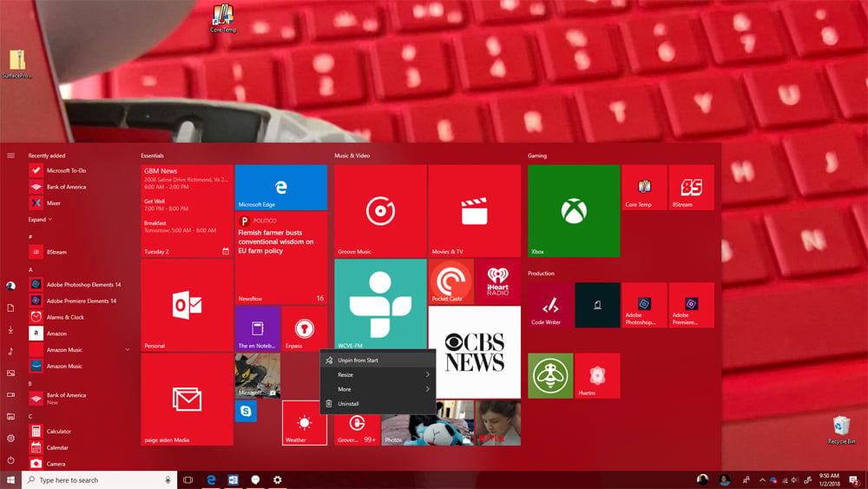This screenshot has width=868, height=489.
Task: Open the CBS News tile
Action: 475,353
